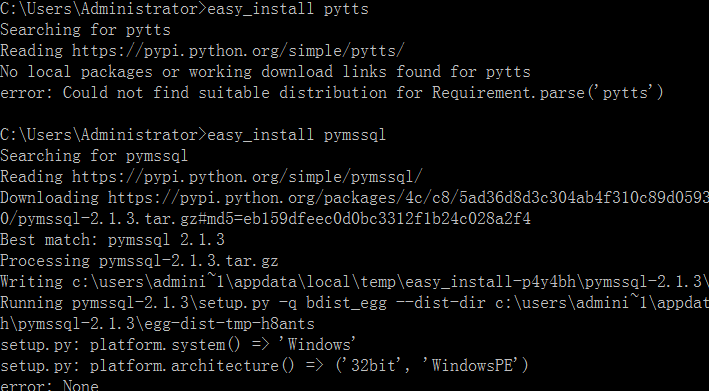Click the 'error: None' line
709x391 pixels.
(x=49, y=386)
